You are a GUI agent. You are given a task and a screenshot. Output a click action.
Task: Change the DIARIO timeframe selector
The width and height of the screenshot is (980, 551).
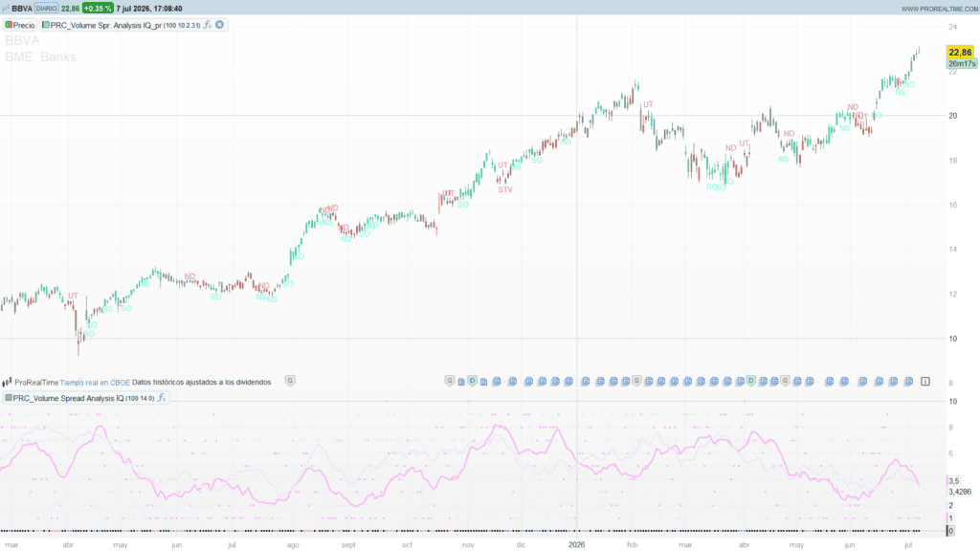pyautogui.click(x=46, y=8)
